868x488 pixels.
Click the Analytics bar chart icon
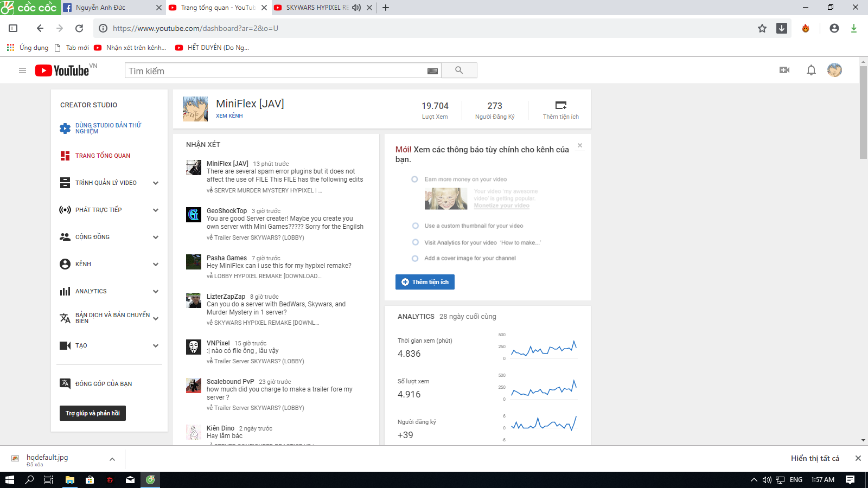click(x=65, y=291)
